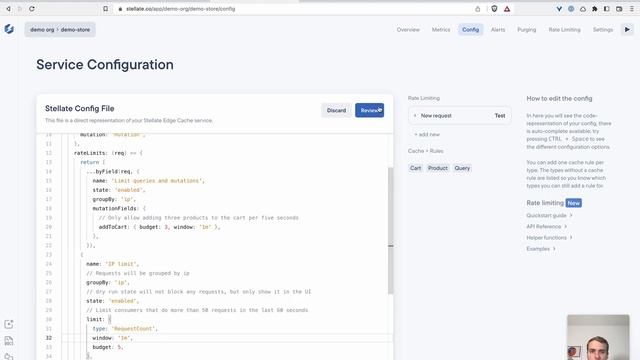Click the line window: '1m' on line 32
The width and height of the screenshot is (640, 360).
click(112, 338)
